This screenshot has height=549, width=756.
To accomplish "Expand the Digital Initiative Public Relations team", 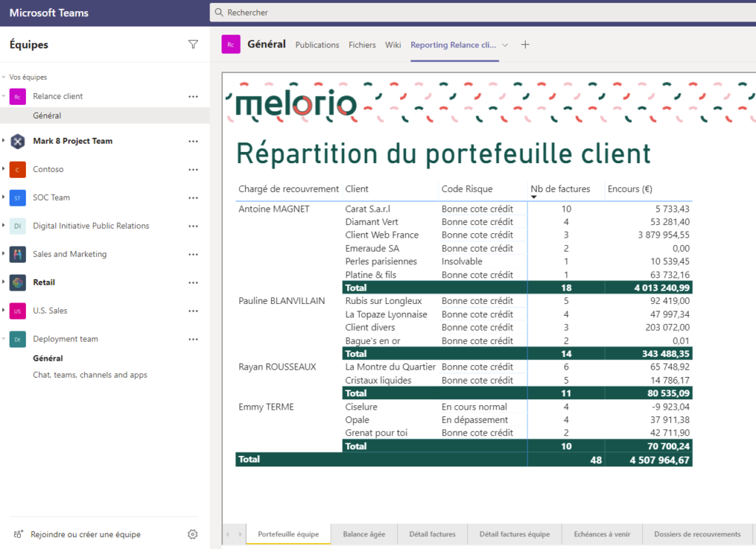I will click(4, 226).
